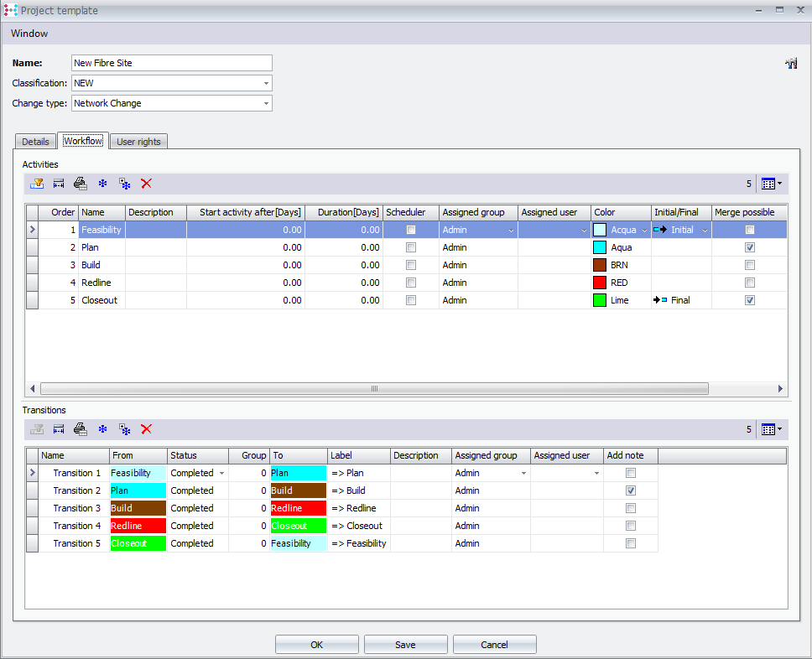
Task: Click the Save button
Action: [x=405, y=645]
